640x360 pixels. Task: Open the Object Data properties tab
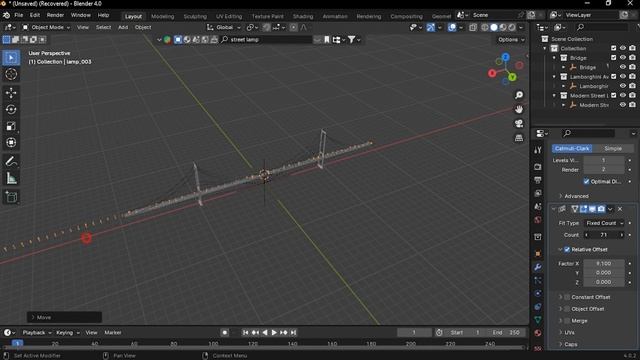538,320
